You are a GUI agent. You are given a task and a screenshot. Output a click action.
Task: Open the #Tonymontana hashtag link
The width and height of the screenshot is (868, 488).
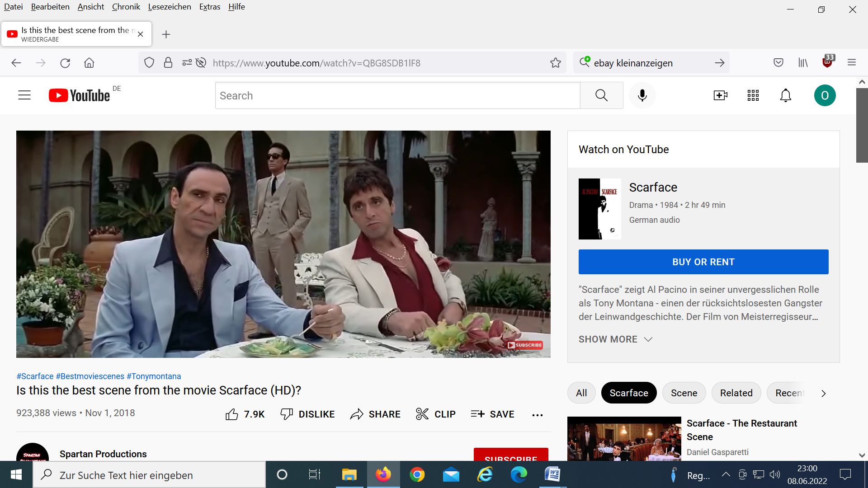tap(154, 376)
